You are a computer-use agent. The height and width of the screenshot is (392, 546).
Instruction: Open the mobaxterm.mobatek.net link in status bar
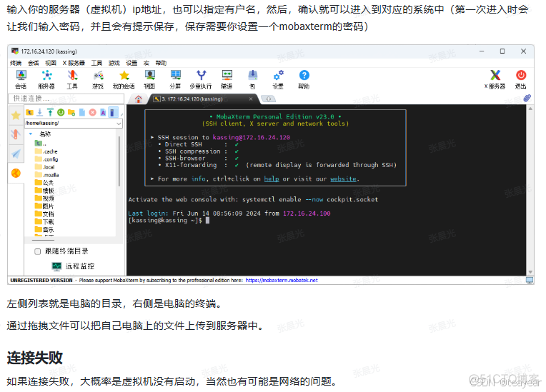point(282,281)
